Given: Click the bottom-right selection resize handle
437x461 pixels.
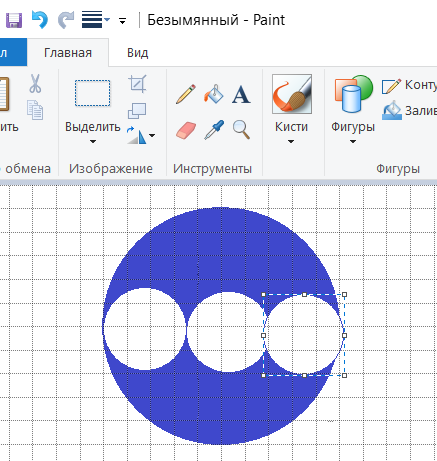Looking at the screenshot, I should [x=345, y=376].
